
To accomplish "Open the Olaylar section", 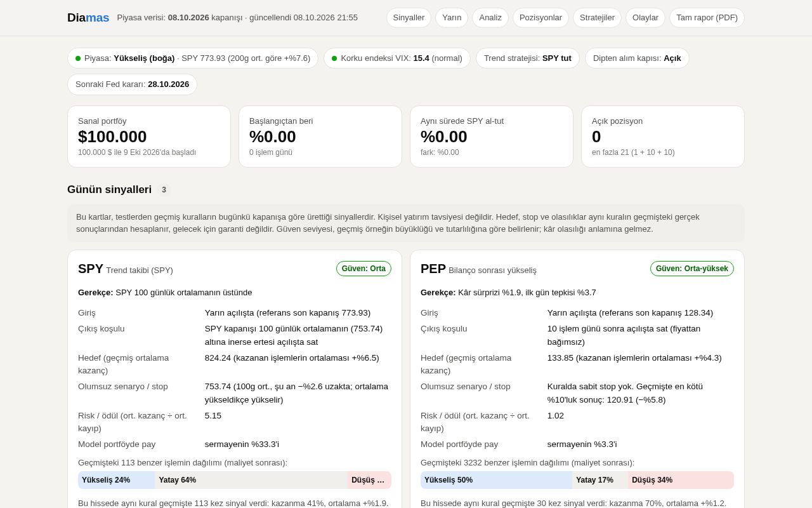I will (645, 18).
